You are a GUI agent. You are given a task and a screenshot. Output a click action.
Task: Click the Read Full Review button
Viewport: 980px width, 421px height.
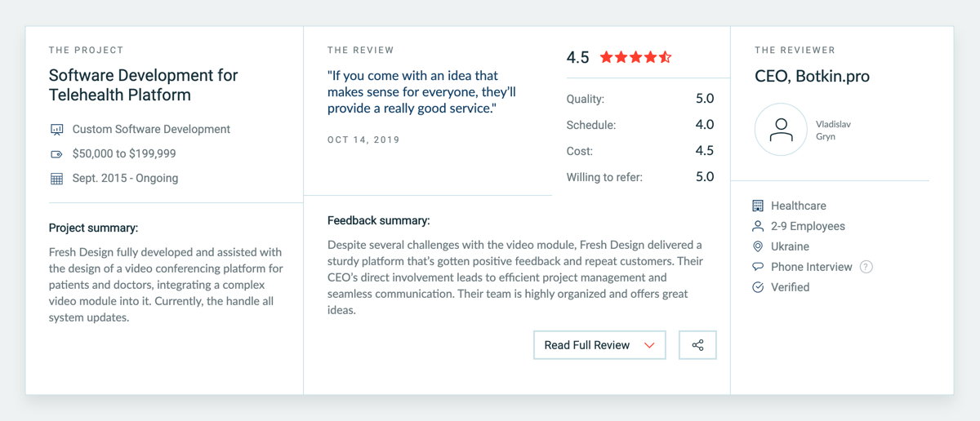click(599, 345)
